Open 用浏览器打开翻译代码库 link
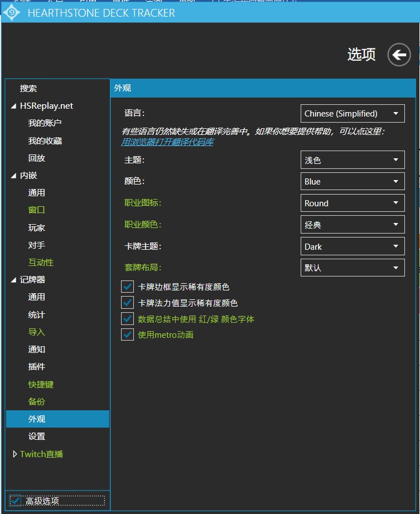 pyautogui.click(x=167, y=142)
